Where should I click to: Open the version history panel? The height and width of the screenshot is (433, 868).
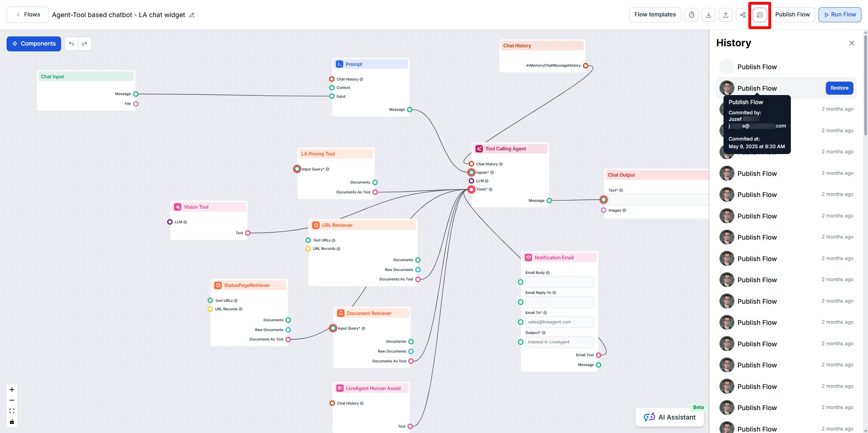760,15
